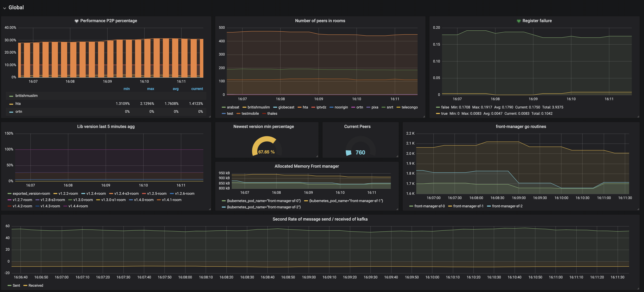This screenshot has height=292, width=644.
Task: Click the resize handle of Lib version panel
Action: point(209,209)
